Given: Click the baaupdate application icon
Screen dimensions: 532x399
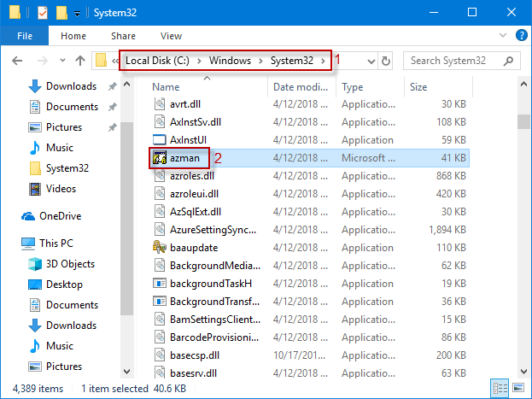Looking at the screenshot, I should 159,248.
